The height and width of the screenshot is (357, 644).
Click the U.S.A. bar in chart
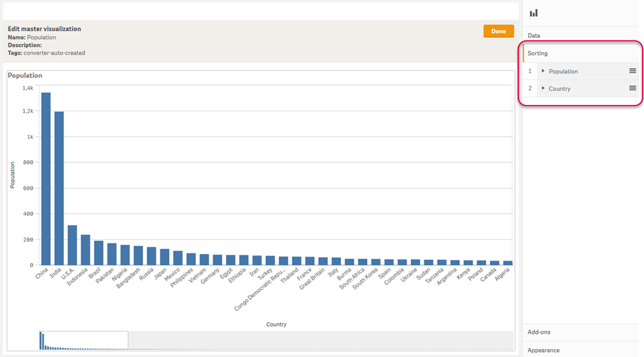tap(72, 245)
